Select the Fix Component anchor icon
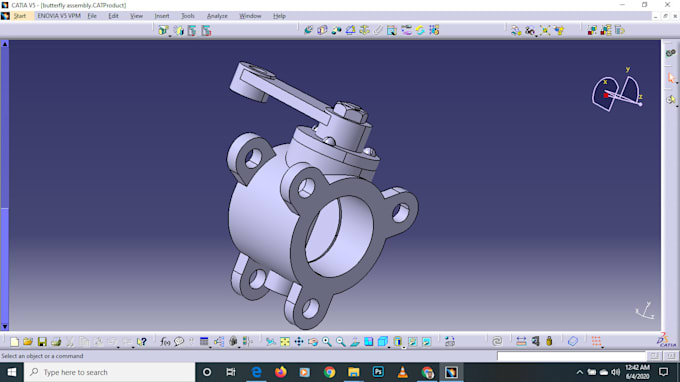680x382 pixels. [364, 30]
